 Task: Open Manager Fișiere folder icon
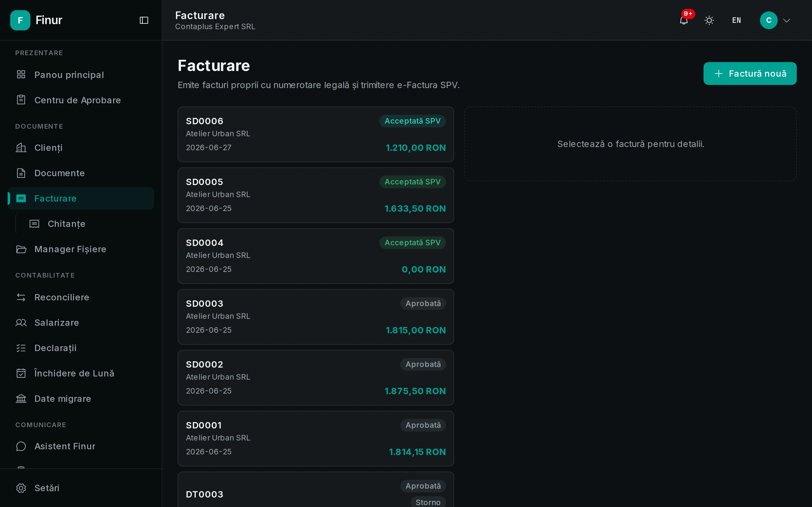21,249
